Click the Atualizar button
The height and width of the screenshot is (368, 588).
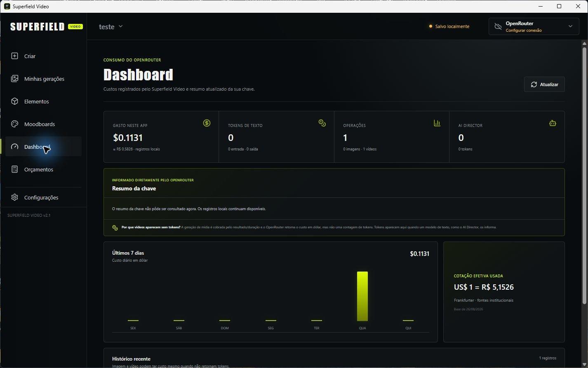544,84
